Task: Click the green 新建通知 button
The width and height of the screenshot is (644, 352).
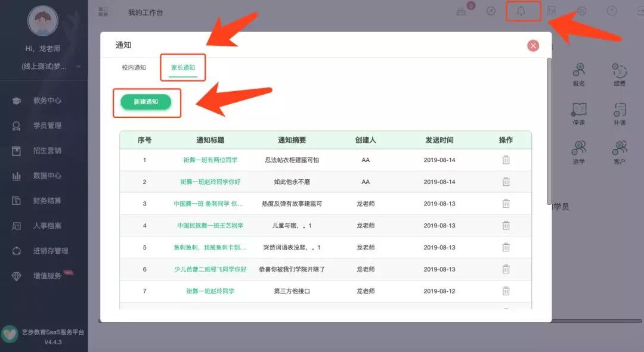Action: click(147, 102)
